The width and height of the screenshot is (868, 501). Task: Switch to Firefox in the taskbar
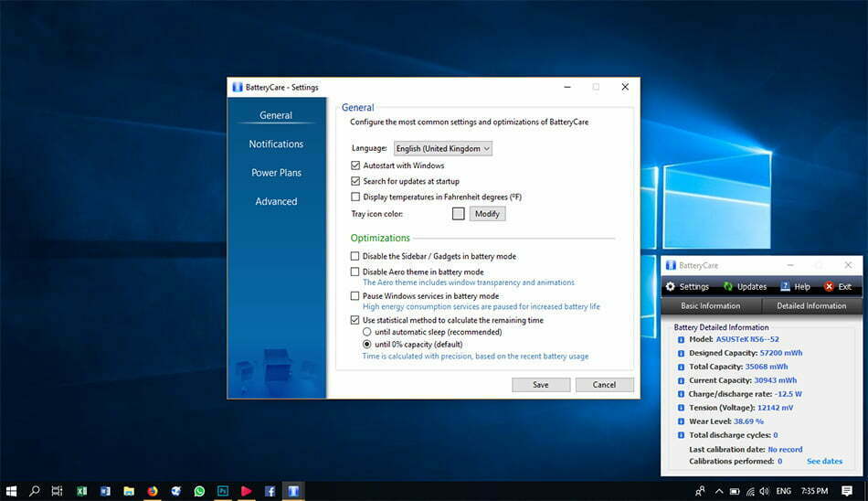click(x=153, y=491)
